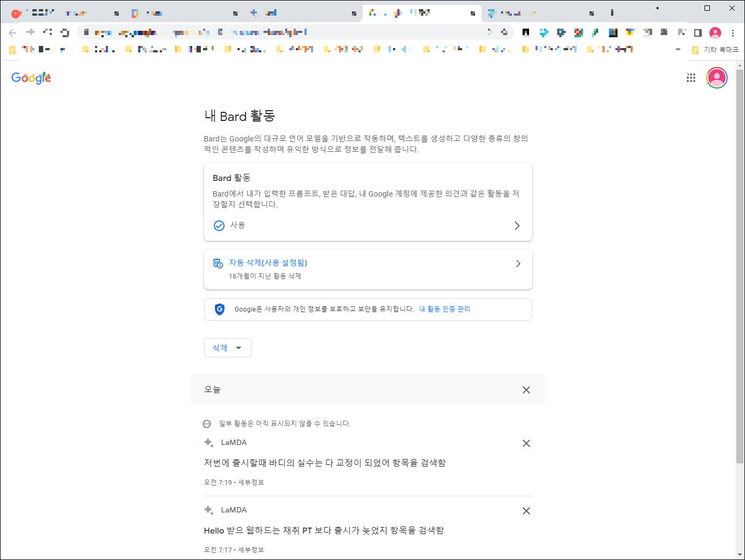The image size is (745, 560).
Task: Delete the 저번에 출시할때 activity with X
Action: pyautogui.click(x=526, y=443)
